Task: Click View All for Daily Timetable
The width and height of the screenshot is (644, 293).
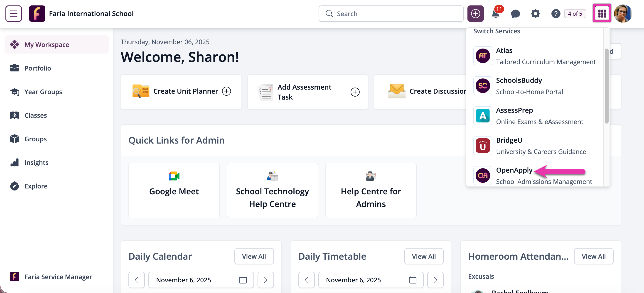Action: (x=423, y=256)
